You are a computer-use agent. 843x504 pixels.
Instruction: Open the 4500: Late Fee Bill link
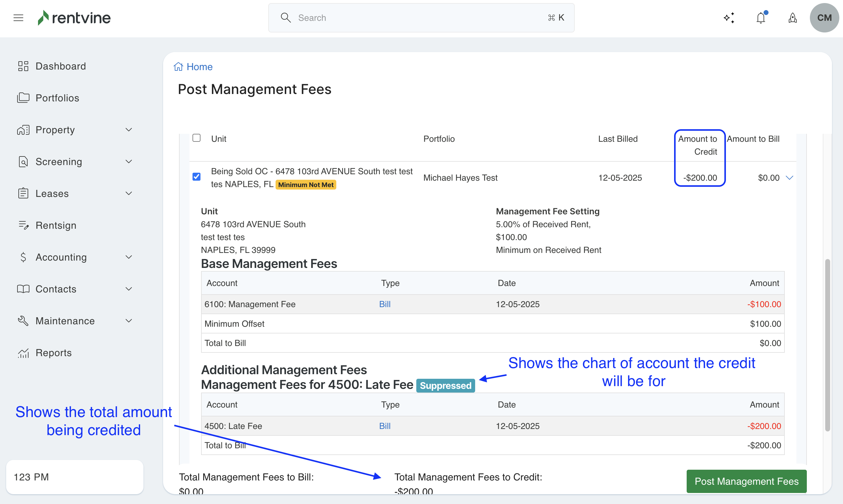[384, 426]
